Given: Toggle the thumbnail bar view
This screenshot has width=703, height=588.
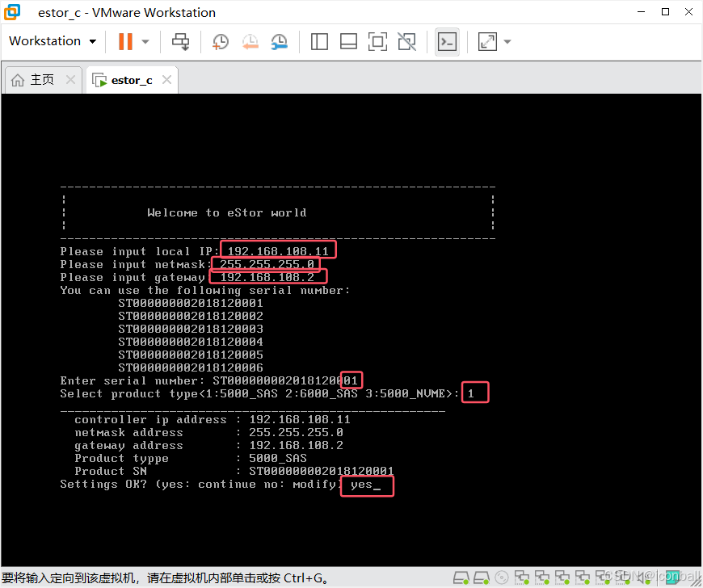Looking at the screenshot, I should pyautogui.click(x=348, y=42).
